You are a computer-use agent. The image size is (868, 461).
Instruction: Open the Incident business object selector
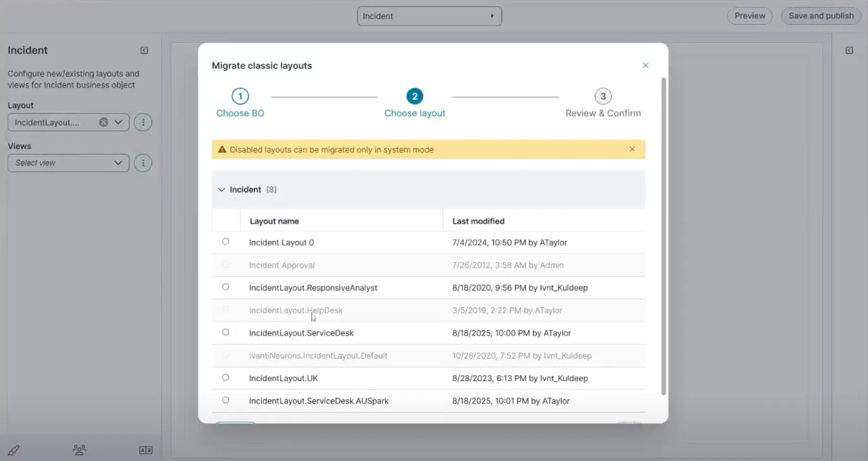(x=429, y=16)
